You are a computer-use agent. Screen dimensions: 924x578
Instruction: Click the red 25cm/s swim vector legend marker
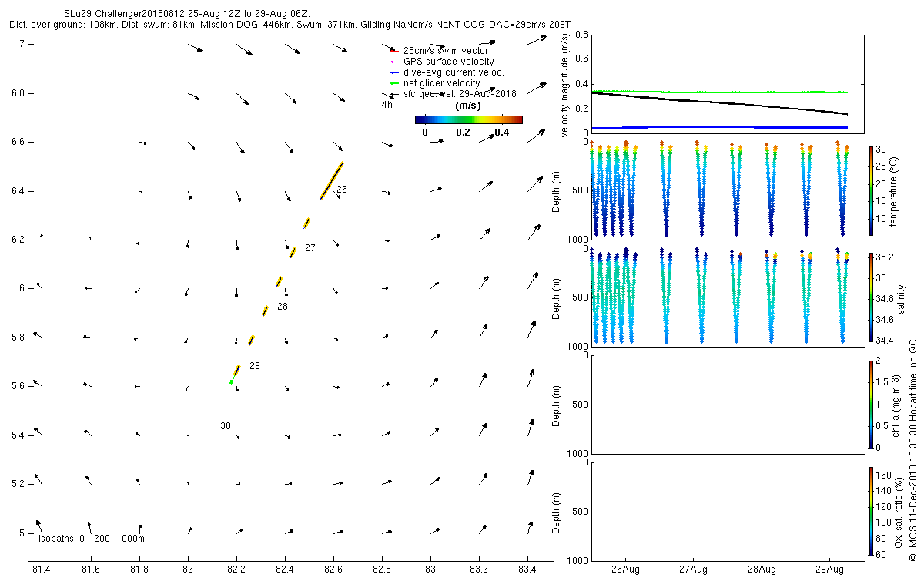393,51
